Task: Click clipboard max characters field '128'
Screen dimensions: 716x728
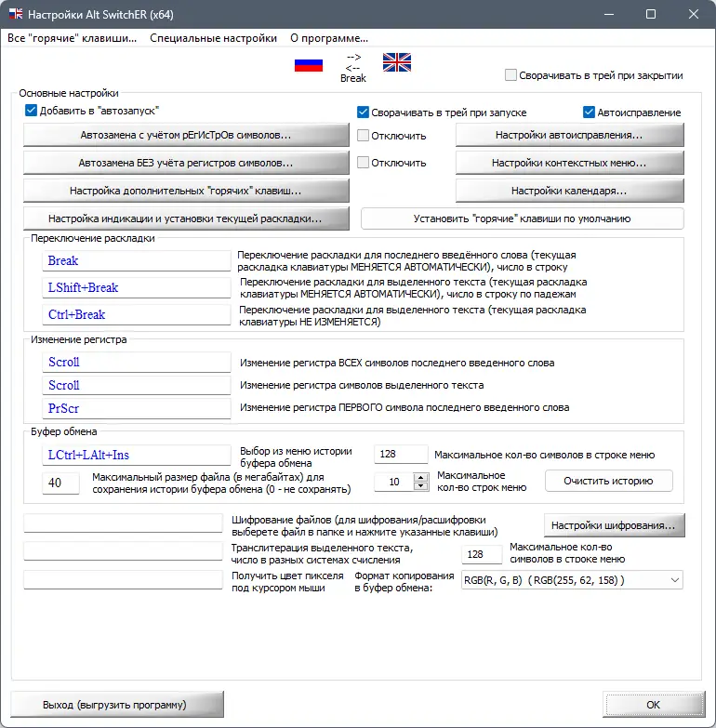Action: tap(401, 454)
